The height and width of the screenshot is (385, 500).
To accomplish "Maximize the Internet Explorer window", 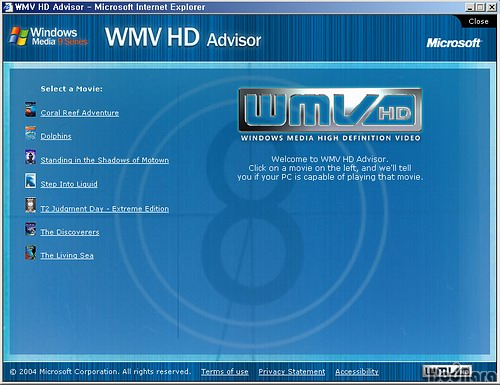I will tap(480, 7).
